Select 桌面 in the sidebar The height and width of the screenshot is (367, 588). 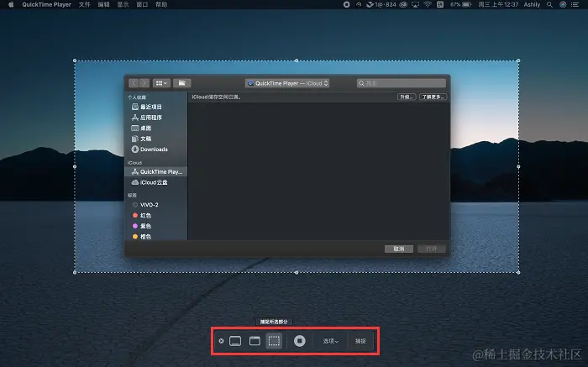click(x=155, y=128)
